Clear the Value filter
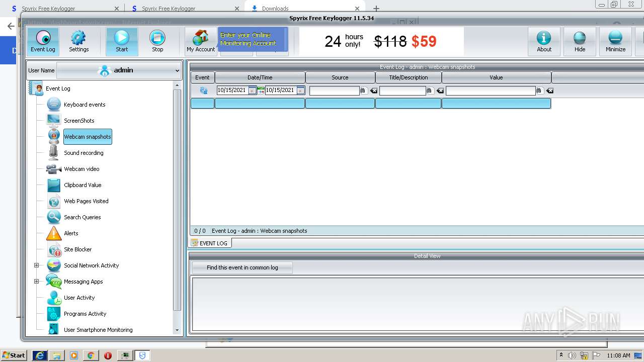The image size is (644, 362). (x=550, y=90)
